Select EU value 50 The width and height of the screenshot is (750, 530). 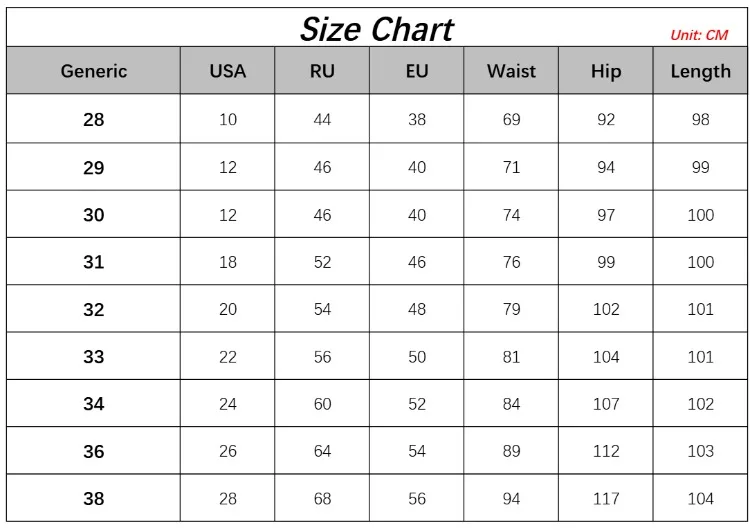coord(417,357)
